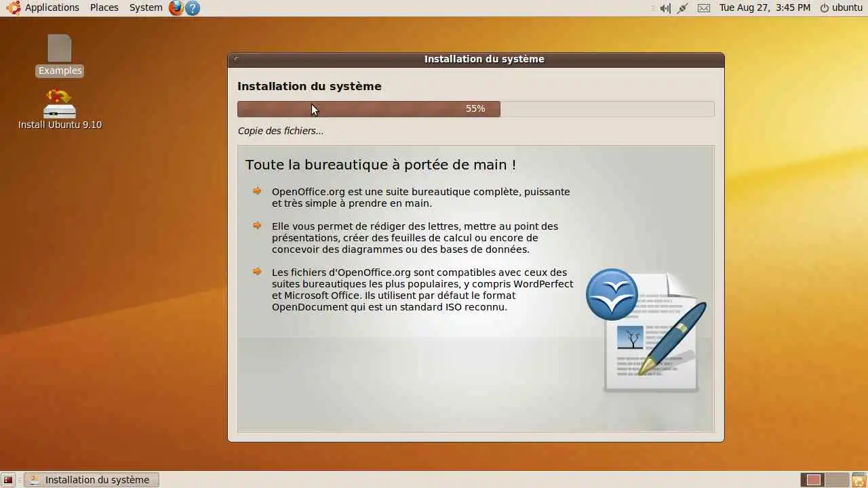Launch Firefox from the top panel
The image size is (868, 488).
[176, 8]
